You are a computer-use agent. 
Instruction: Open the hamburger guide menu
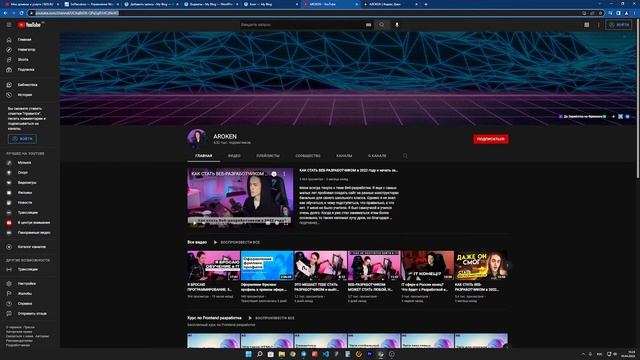point(9,25)
